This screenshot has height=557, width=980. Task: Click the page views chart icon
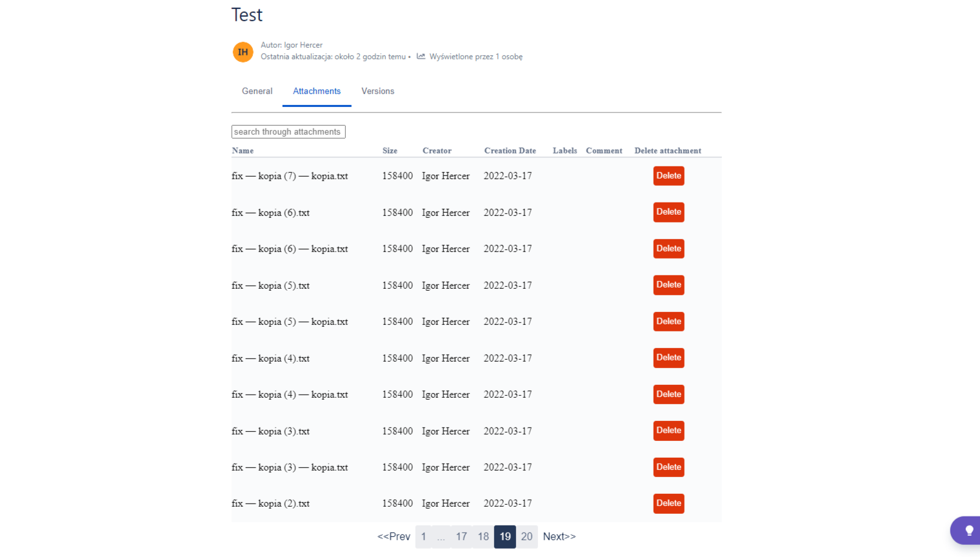coord(421,57)
